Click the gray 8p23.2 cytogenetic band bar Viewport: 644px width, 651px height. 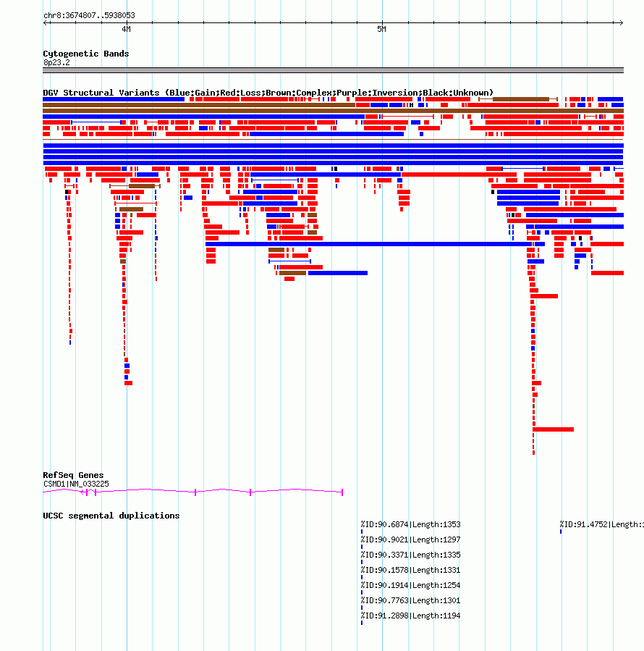tap(333, 70)
